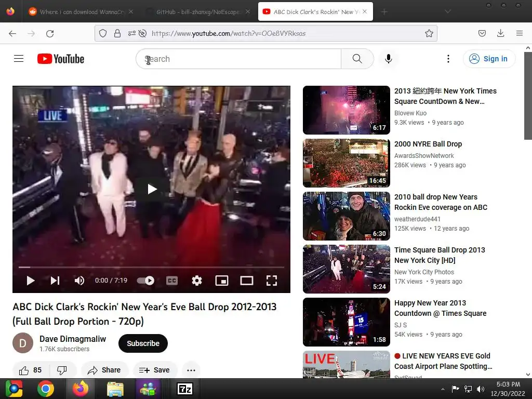
Task: Enable miniplayer mode
Action: coord(221,281)
